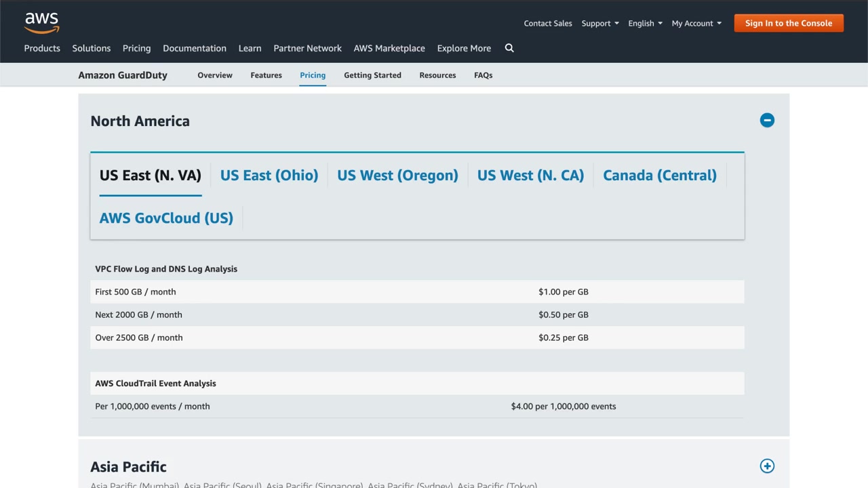Go to AWS Marketplace
The image size is (868, 488).
click(x=389, y=48)
